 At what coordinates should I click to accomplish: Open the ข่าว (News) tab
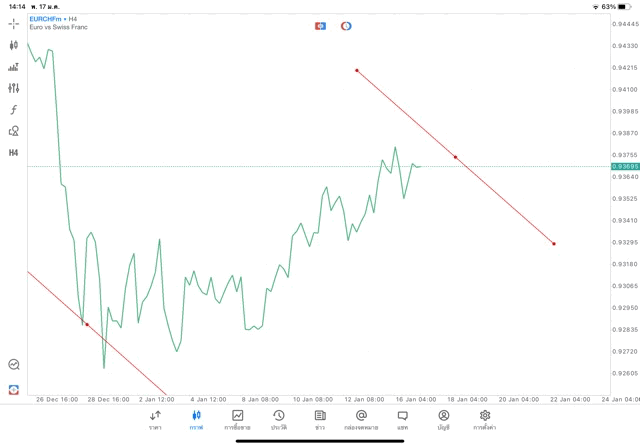tap(319, 419)
